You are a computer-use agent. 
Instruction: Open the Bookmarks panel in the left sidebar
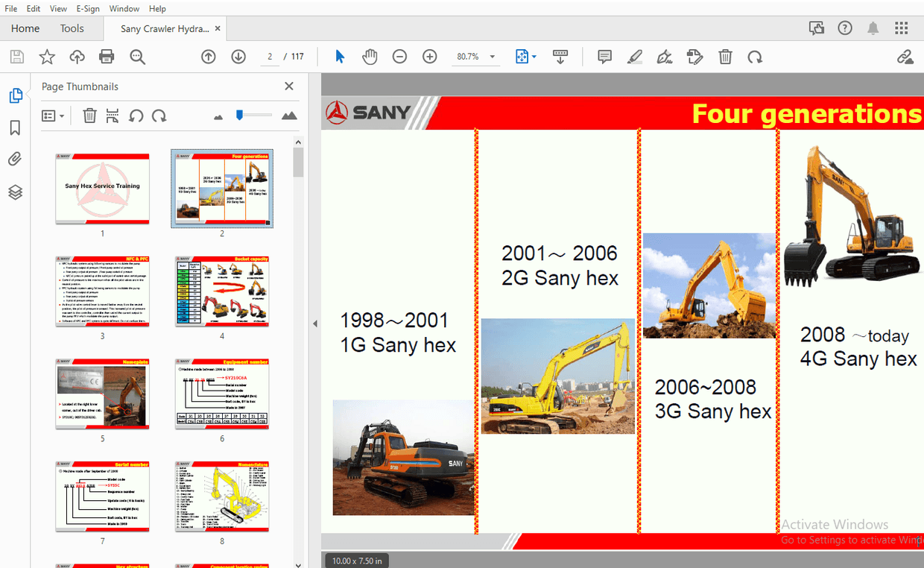(16, 127)
